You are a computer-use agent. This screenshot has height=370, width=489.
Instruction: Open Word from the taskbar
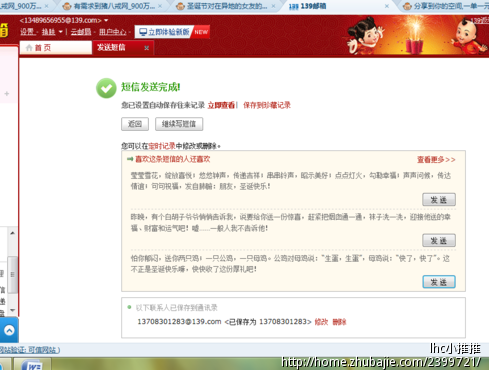32,365
